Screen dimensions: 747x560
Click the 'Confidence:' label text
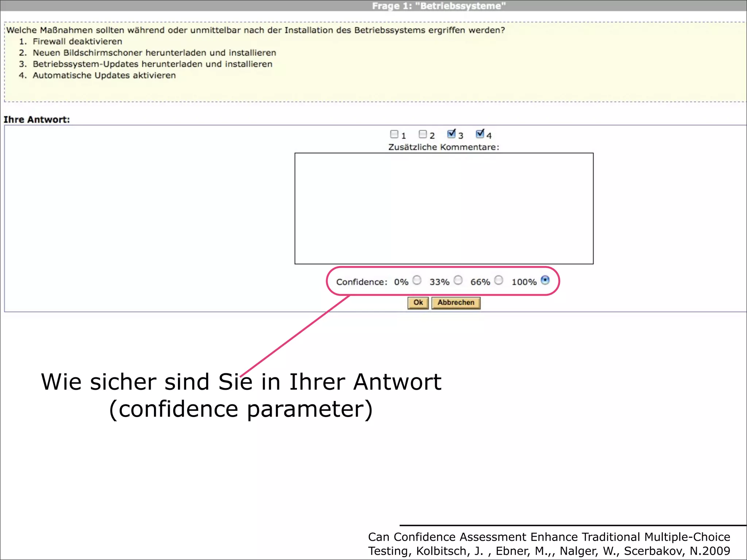361,282
